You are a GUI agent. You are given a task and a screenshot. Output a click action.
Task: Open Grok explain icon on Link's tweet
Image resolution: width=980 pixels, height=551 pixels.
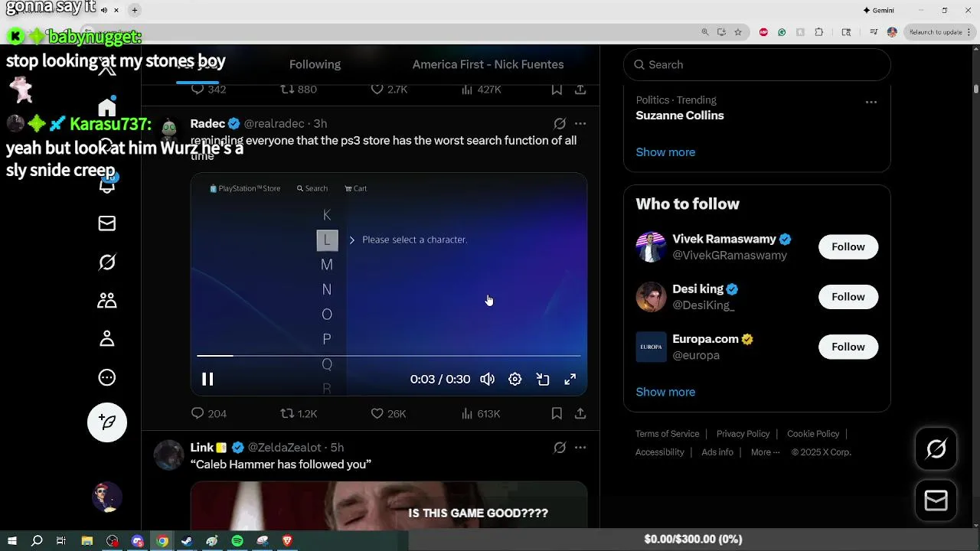560,448
